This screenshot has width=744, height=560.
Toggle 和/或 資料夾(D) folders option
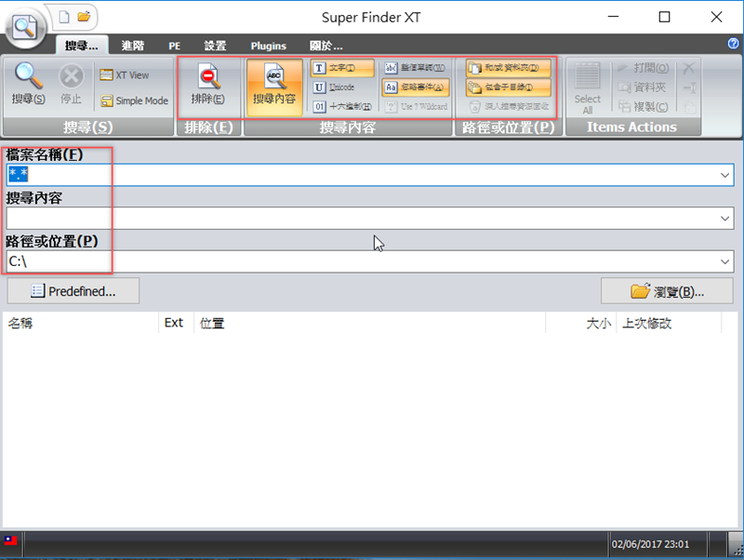coord(508,68)
